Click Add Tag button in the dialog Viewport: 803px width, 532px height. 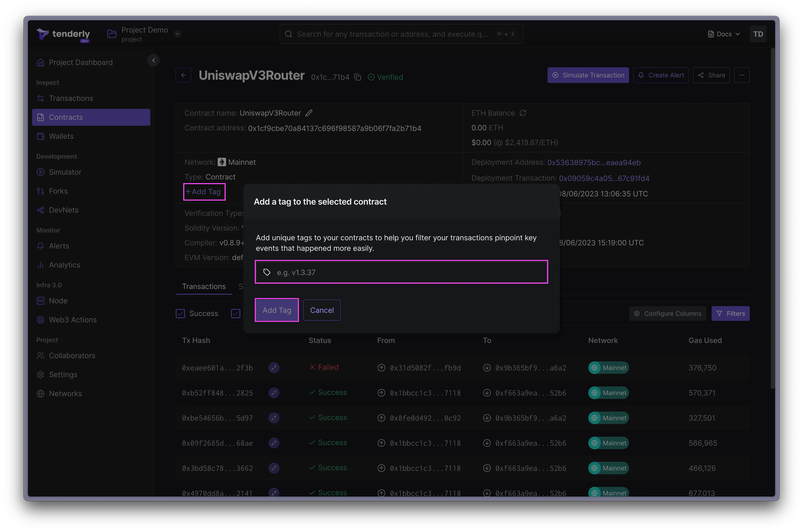click(277, 310)
